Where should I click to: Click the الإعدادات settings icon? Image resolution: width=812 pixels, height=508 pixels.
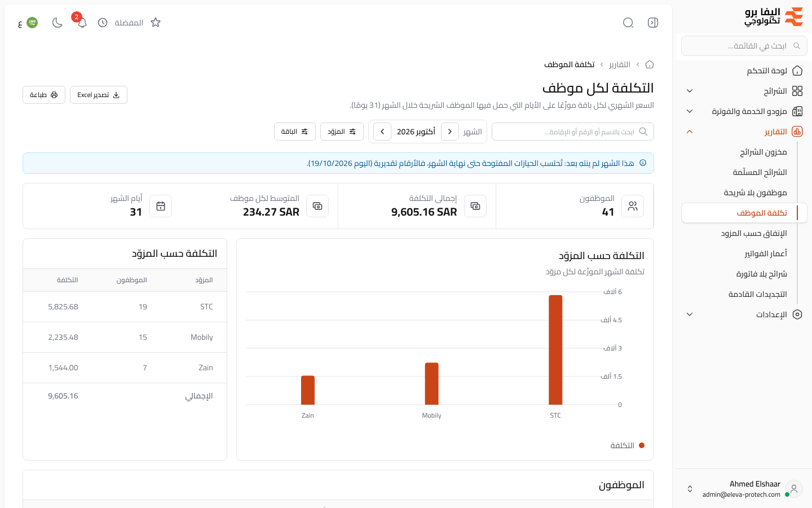pos(797,314)
